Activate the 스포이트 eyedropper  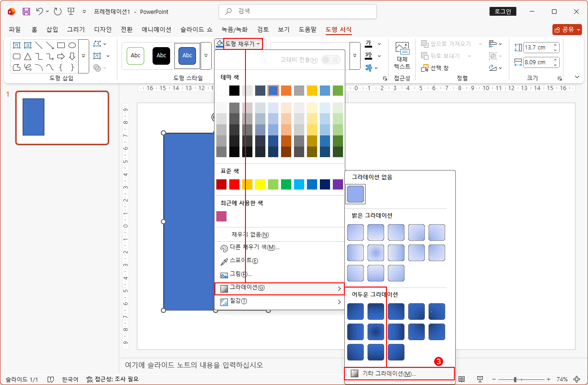pos(244,260)
